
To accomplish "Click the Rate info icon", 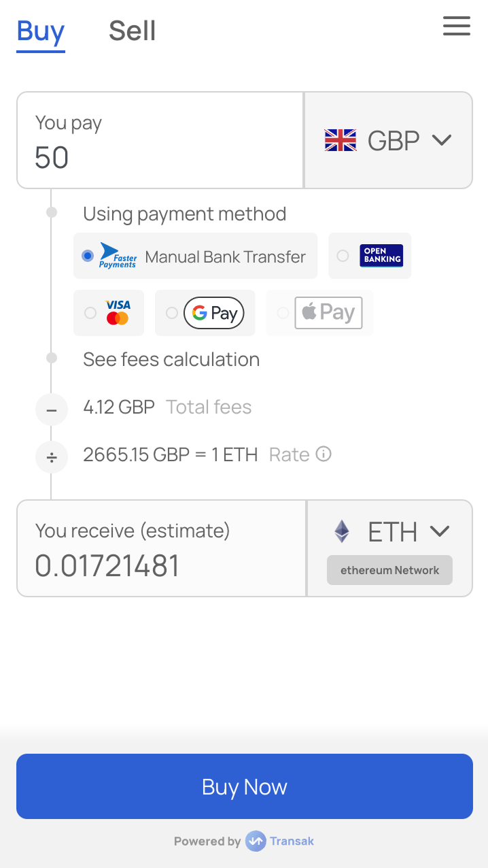I will 324,454.
